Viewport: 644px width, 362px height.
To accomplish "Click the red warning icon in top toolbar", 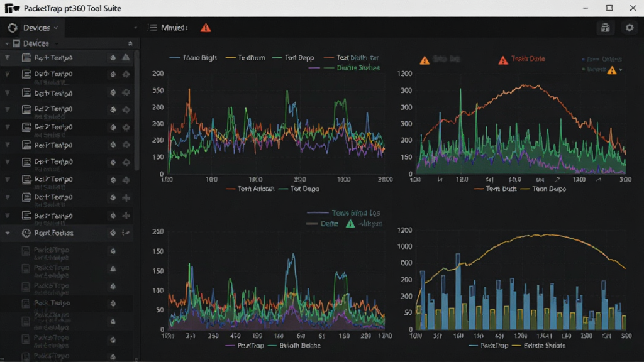I will (x=206, y=28).
